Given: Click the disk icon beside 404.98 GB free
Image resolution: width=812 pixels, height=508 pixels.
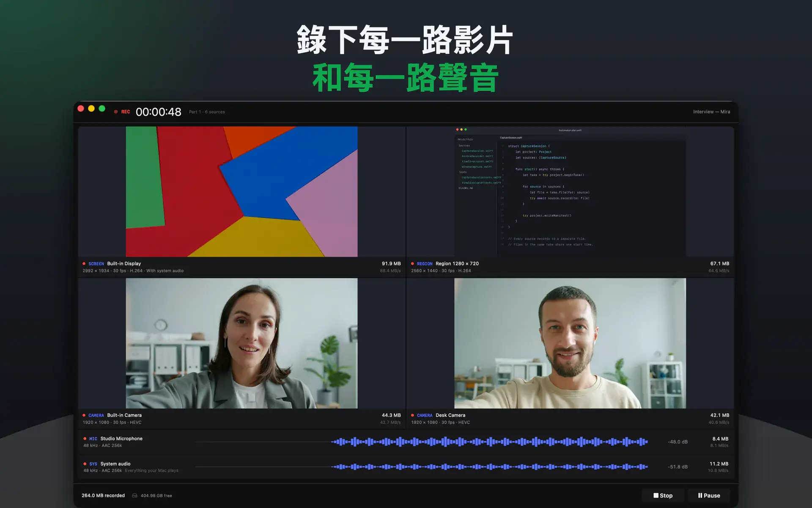Looking at the screenshot, I should pos(134,495).
